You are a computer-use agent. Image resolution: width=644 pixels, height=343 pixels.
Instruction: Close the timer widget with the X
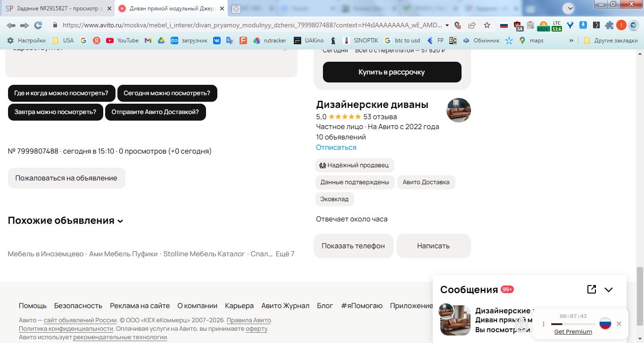click(619, 324)
